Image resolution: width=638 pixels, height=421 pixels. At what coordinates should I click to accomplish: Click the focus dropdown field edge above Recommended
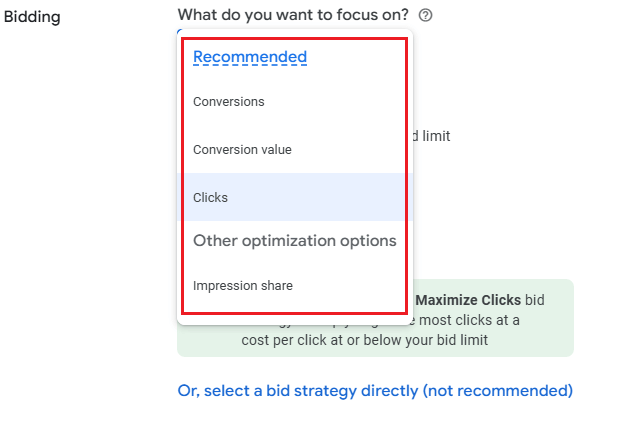point(181,31)
